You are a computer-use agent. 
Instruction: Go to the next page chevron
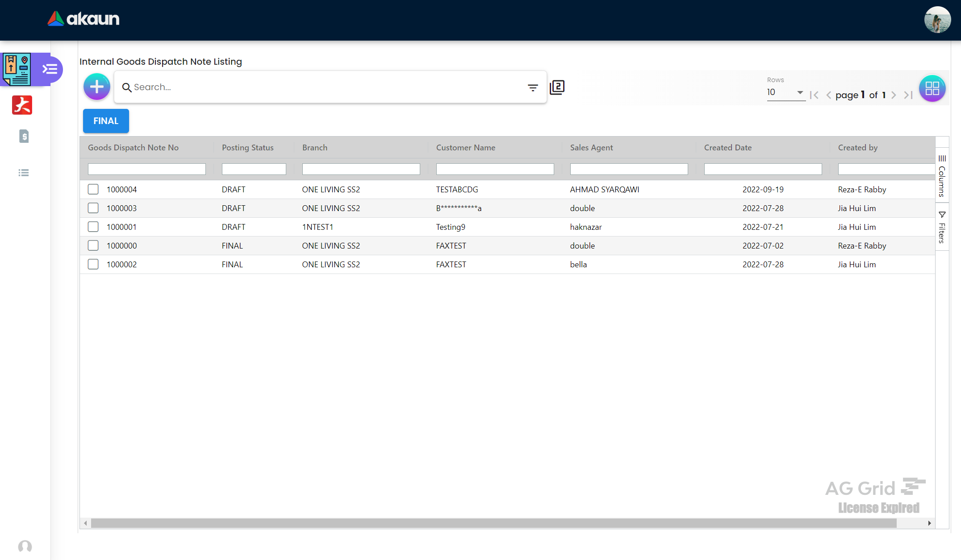pyautogui.click(x=894, y=95)
